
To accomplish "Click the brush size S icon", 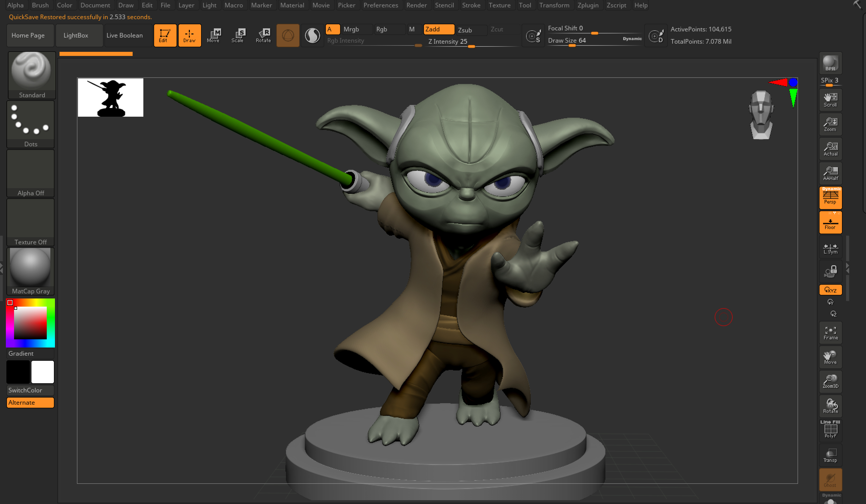I will [533, 36].
